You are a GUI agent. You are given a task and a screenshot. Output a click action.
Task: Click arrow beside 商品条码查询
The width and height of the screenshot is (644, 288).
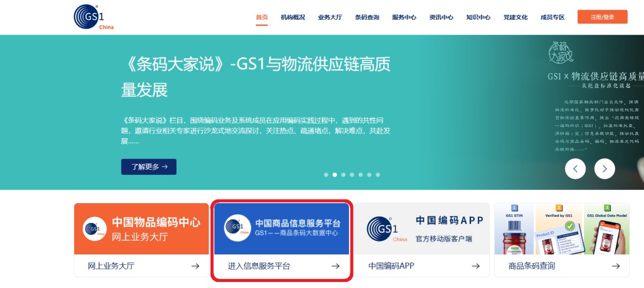616,266
